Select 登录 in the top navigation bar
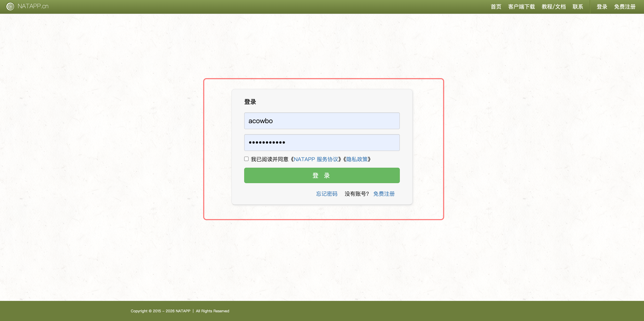Viewport: 644px width, 321px height. click(602, 7)
